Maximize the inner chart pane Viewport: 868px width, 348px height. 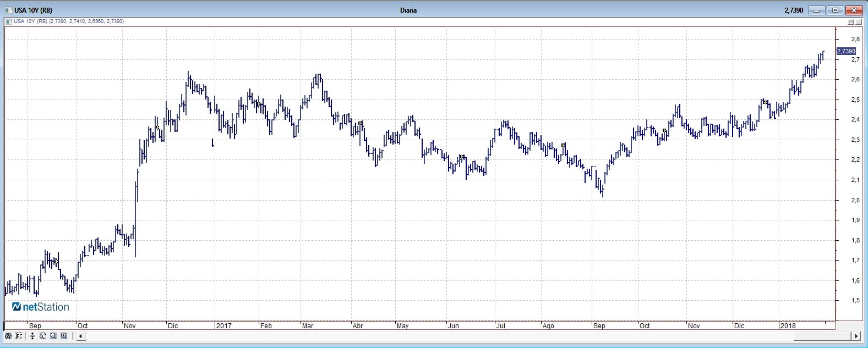click(x=851, y=22)
